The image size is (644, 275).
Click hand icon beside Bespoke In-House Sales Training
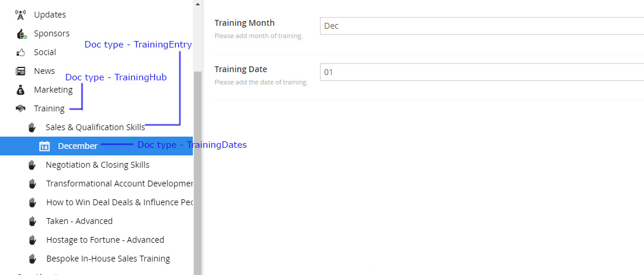point(32,259)
